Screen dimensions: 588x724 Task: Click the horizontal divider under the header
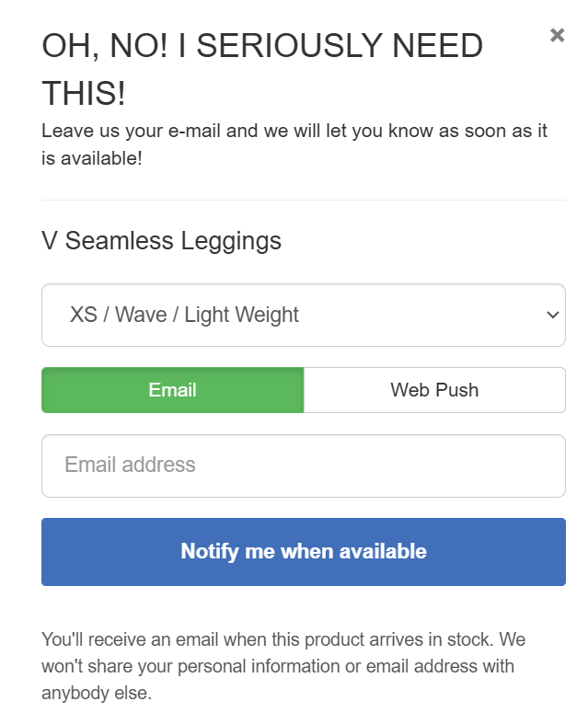303,200
